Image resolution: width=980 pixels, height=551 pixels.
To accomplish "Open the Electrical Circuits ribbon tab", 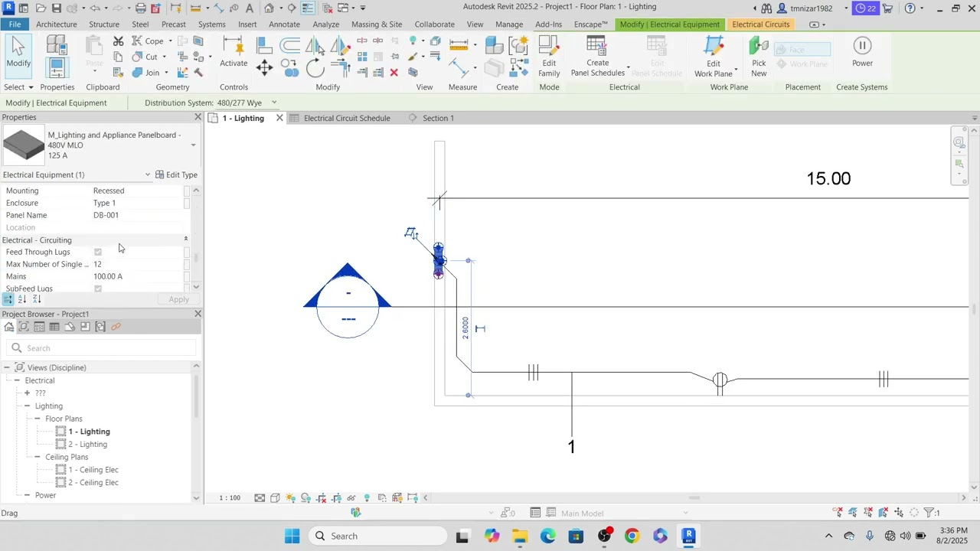I will click(x=760, y=24).
